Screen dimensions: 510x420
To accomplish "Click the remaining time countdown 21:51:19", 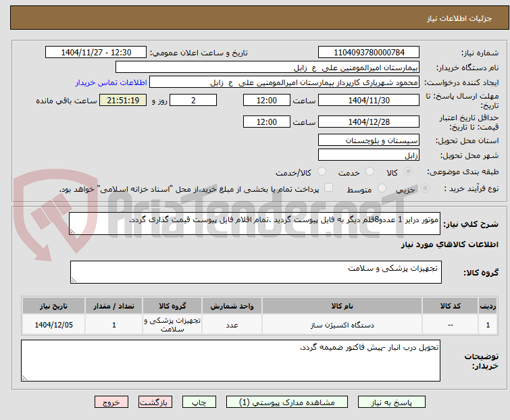I will click(123, 100).
